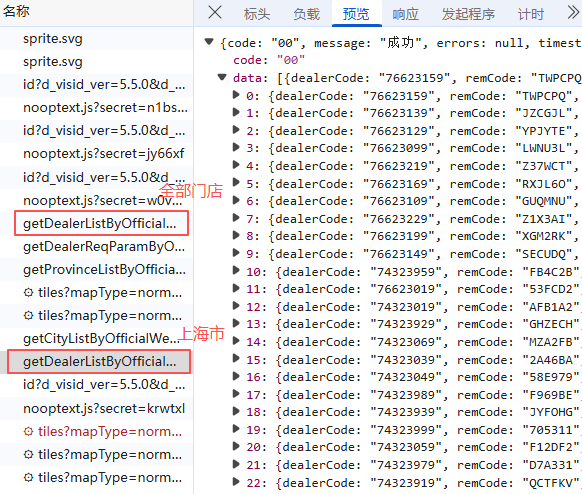Open the 响应 tab
582x494 pixels.
click(405, 14)
